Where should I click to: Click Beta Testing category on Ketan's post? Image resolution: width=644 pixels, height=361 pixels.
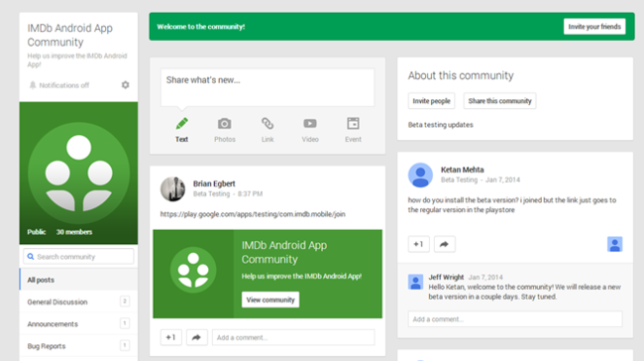[459, 180]
